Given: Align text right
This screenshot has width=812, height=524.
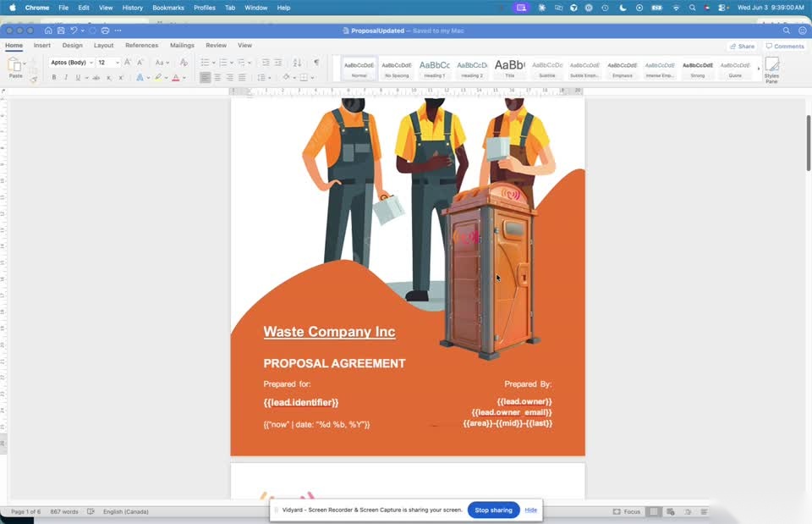Looking at the screenshot, I should coord(230,78).
